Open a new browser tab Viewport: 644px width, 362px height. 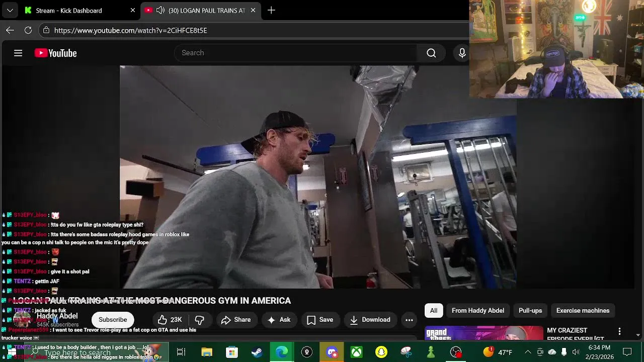pyautogui.click(x=271, y=10)
